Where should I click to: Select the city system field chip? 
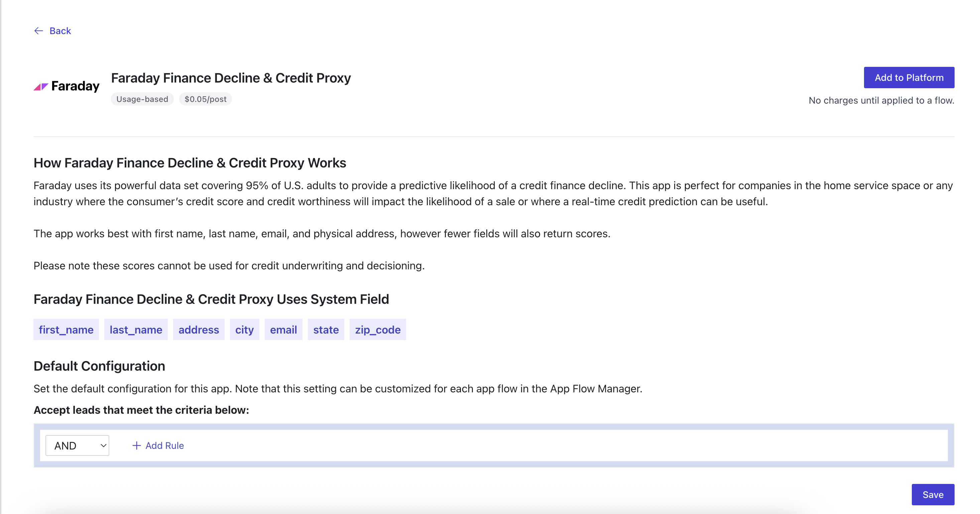point(244,330)
